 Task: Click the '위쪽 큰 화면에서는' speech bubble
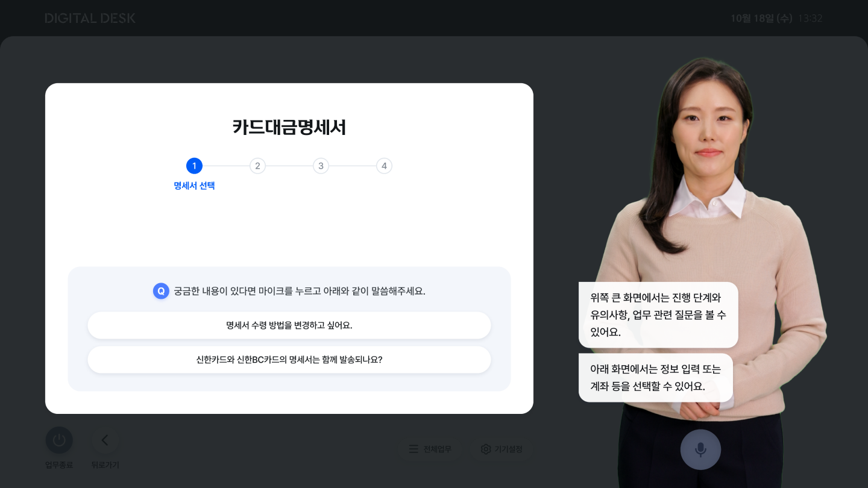658,314
